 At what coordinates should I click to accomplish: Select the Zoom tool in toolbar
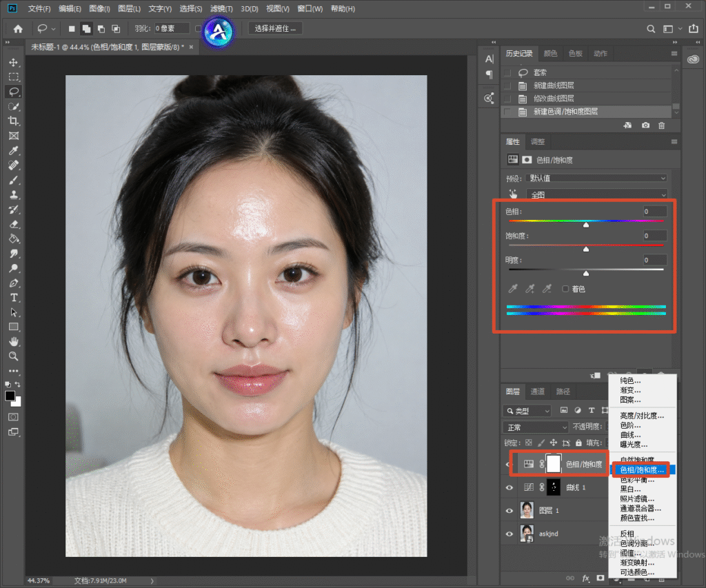point(14,356)
